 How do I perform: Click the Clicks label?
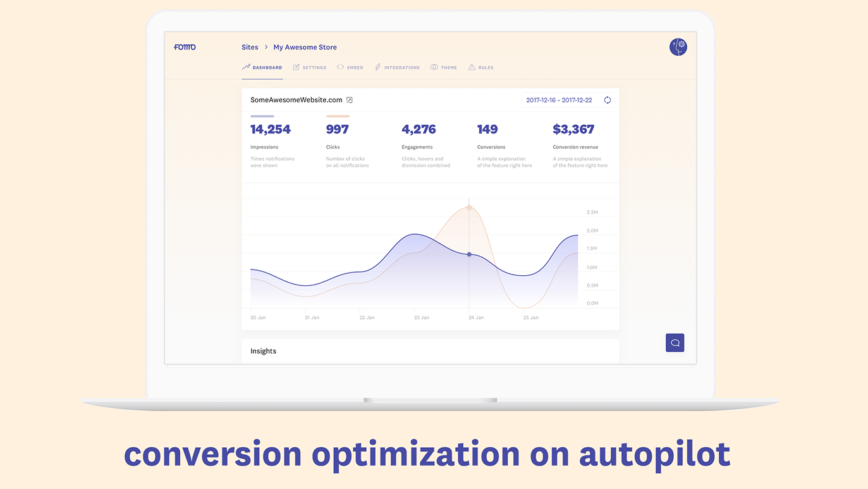pyautogui.click(x=333, y=147)
